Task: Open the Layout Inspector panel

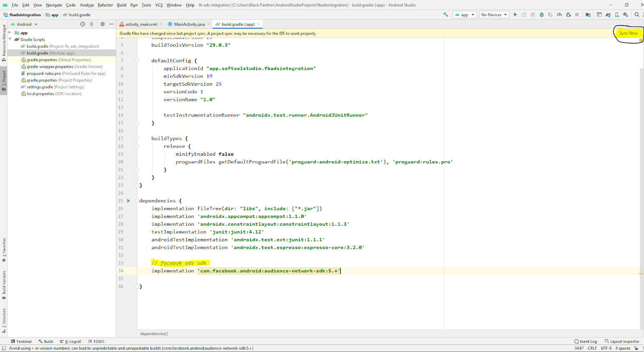Action: tap(622, 341)
